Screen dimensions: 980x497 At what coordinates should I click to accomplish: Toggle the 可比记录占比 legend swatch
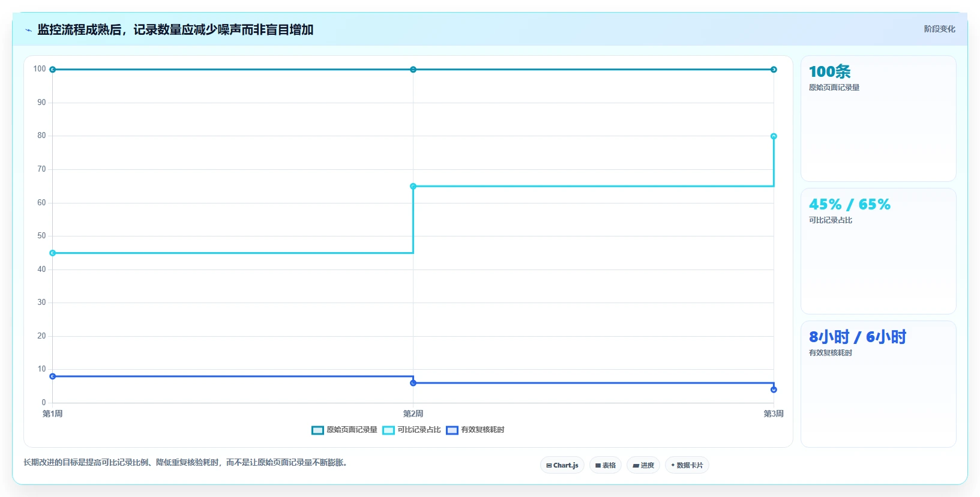[x=388, y=430]
